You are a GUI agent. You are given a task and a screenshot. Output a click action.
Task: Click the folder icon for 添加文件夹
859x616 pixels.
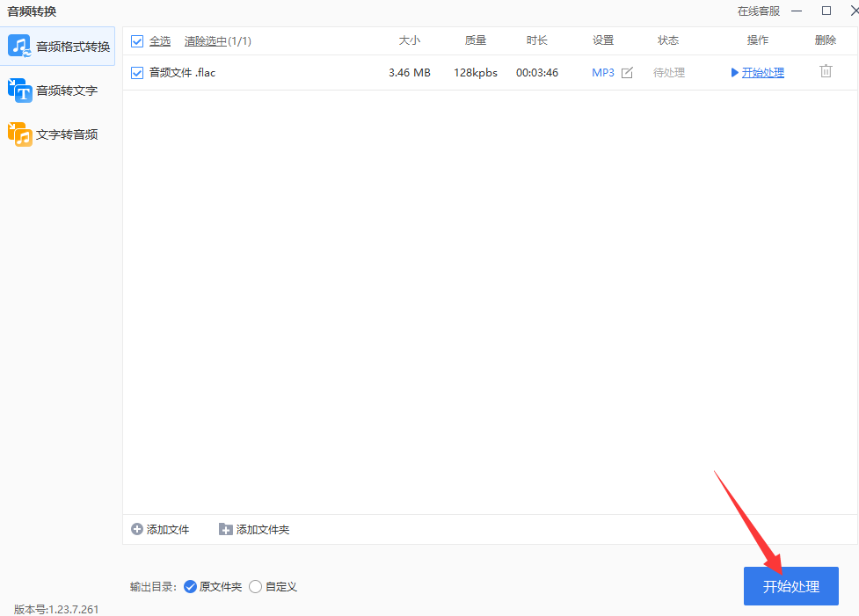[226, 529]
